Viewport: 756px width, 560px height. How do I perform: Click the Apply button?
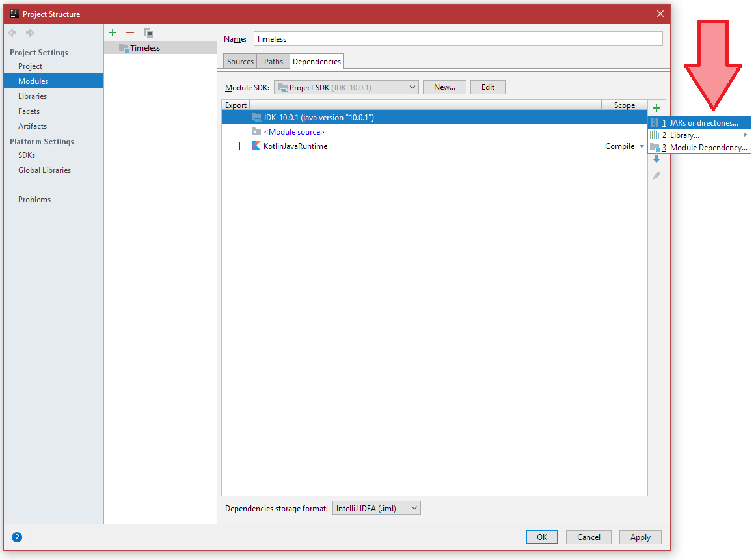[x=640, y=537]
